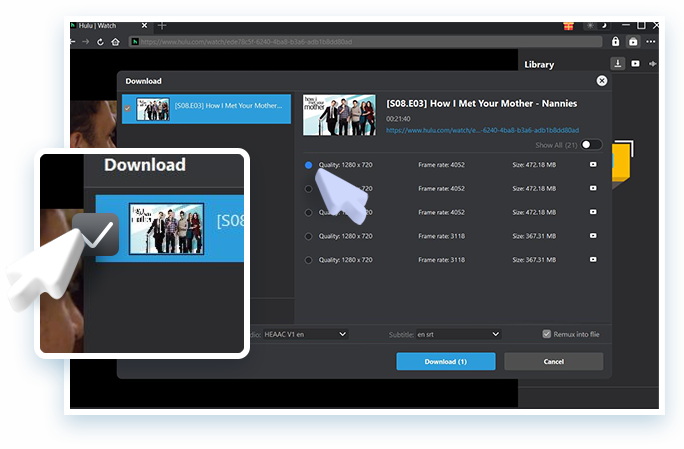
Task: Click the video icon in third quality row
Action: tap(593, 212)
